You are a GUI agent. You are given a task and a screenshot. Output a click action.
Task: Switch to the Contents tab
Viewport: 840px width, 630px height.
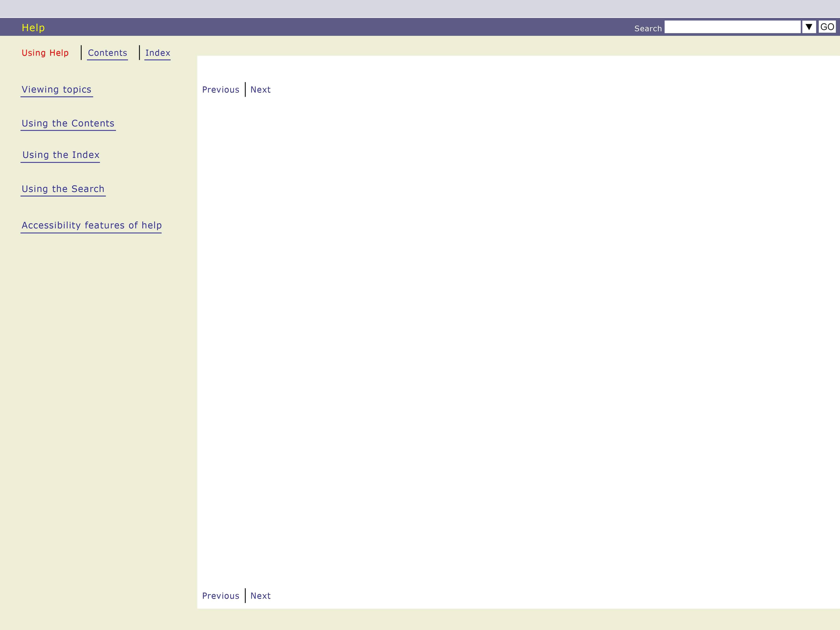(x=107, y=53)
